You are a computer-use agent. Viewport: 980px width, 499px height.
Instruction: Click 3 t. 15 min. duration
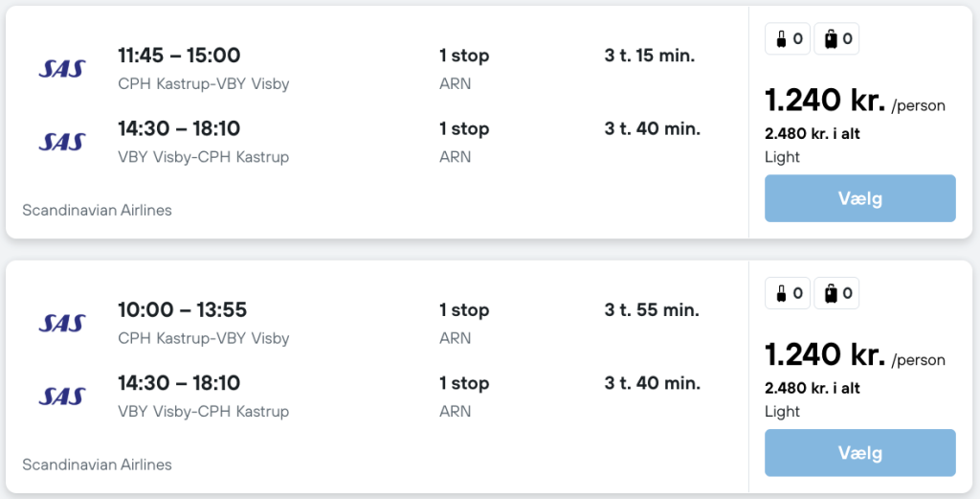click(649, 56)
